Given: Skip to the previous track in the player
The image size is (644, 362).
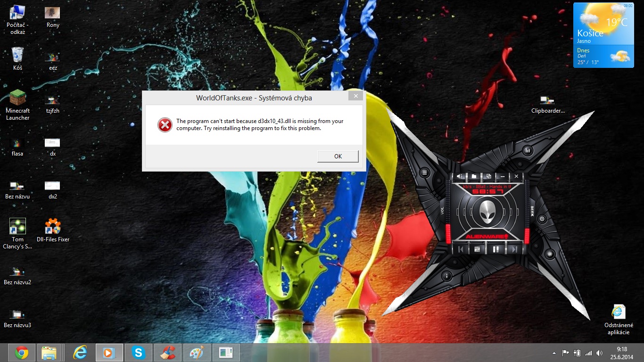Looking at the screenshot, I should [x=462, y=249].
